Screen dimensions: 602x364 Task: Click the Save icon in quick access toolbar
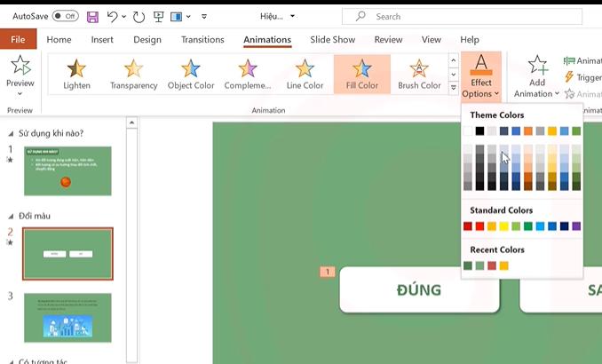pos(92,17)
